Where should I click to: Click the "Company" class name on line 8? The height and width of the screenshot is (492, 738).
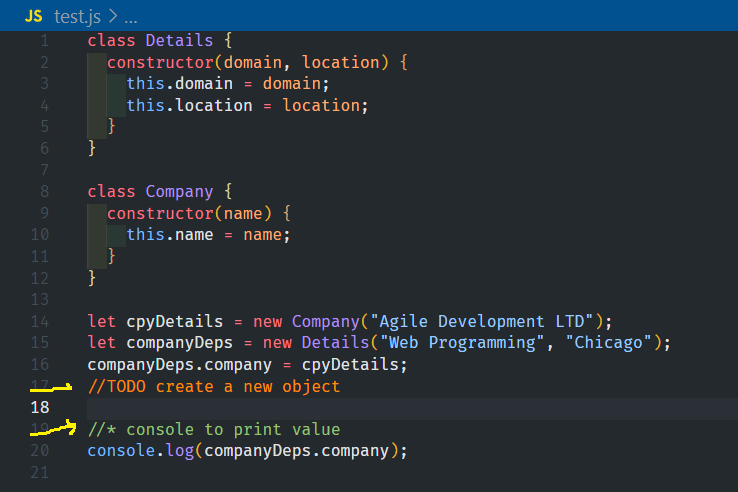tap(179, 191)
